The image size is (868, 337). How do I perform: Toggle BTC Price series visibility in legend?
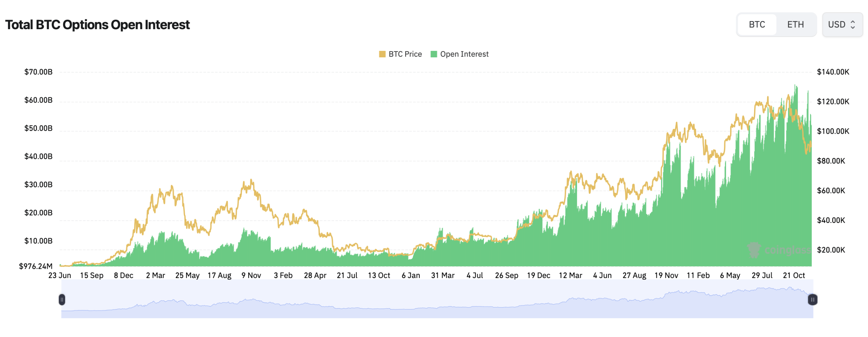coord(403,54)
